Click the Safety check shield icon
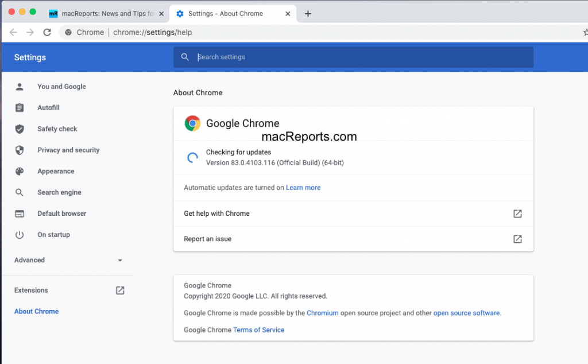 point(20,129)
